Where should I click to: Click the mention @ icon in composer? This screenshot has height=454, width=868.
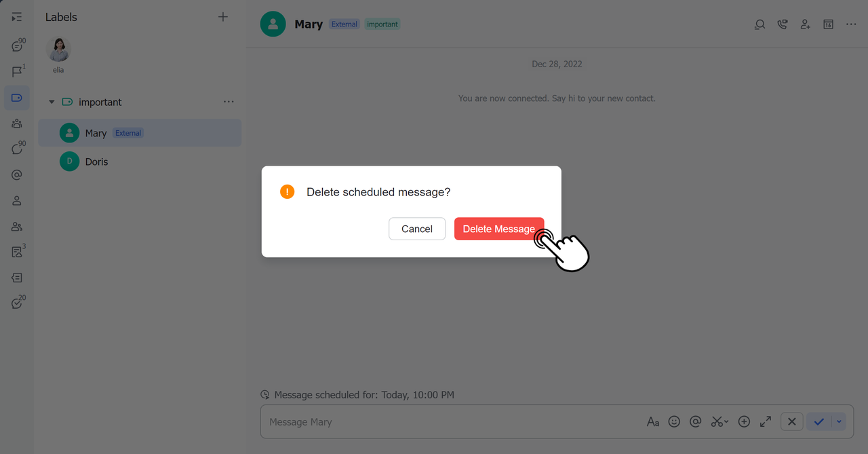[x=695, y=422]
